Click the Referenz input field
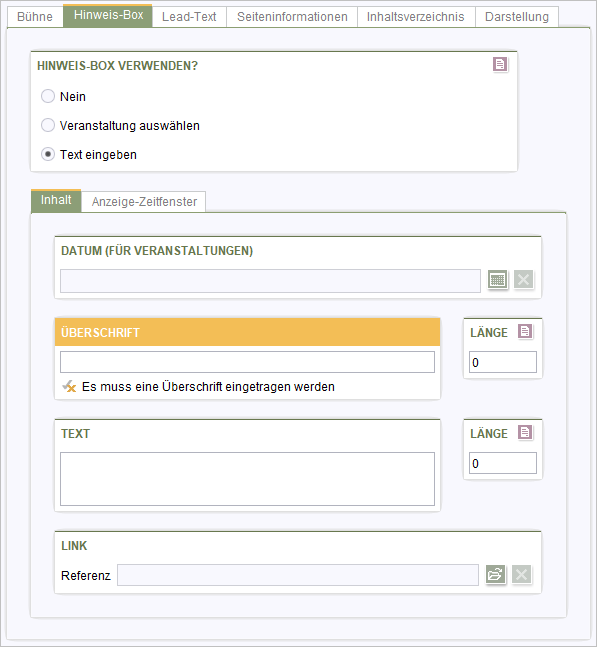The height and width of the screenshot is (647, 597). [x=298, y=575]
